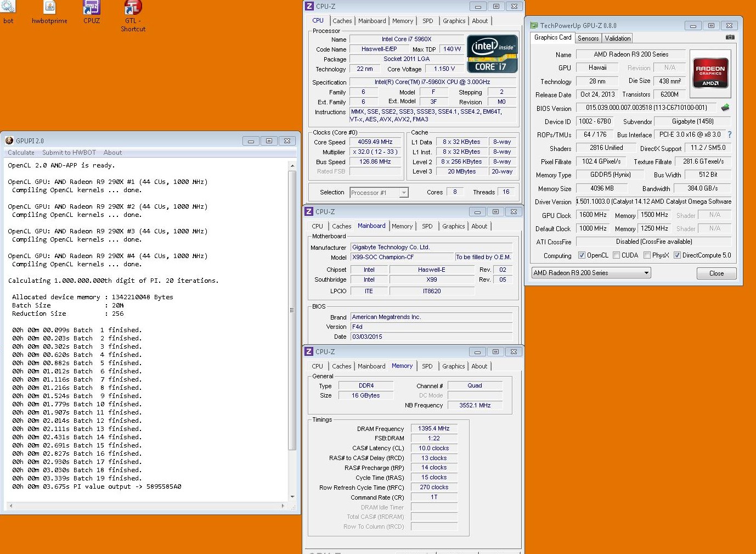Switch to Validation tab in GPU-Z
The image size is (756, 554).
[x=618, y=38]
